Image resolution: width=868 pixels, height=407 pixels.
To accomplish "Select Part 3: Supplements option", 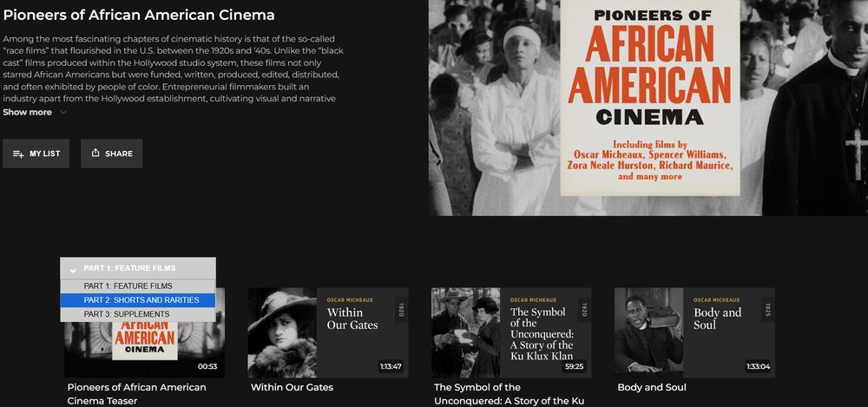I will click(x=138, y=314).
